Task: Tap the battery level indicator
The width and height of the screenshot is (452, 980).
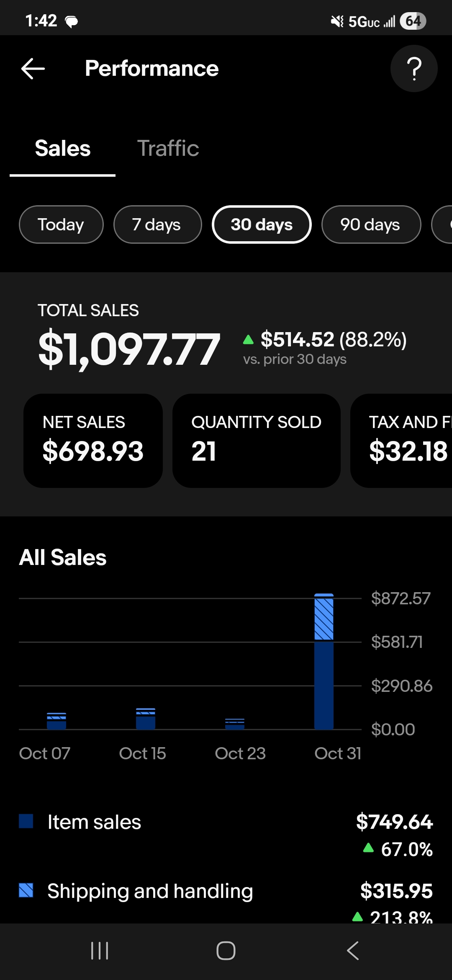Action: 413,21
